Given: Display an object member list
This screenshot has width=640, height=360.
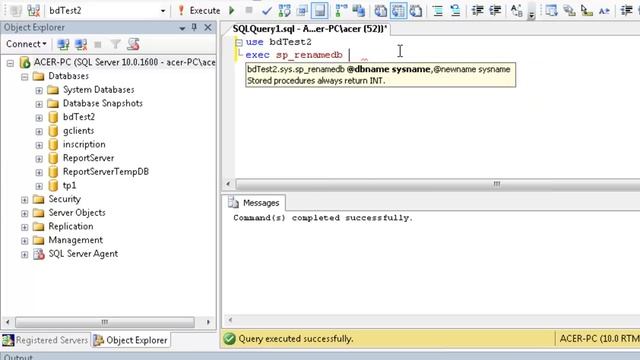Looking at the screenshot, I should point(551,11).
